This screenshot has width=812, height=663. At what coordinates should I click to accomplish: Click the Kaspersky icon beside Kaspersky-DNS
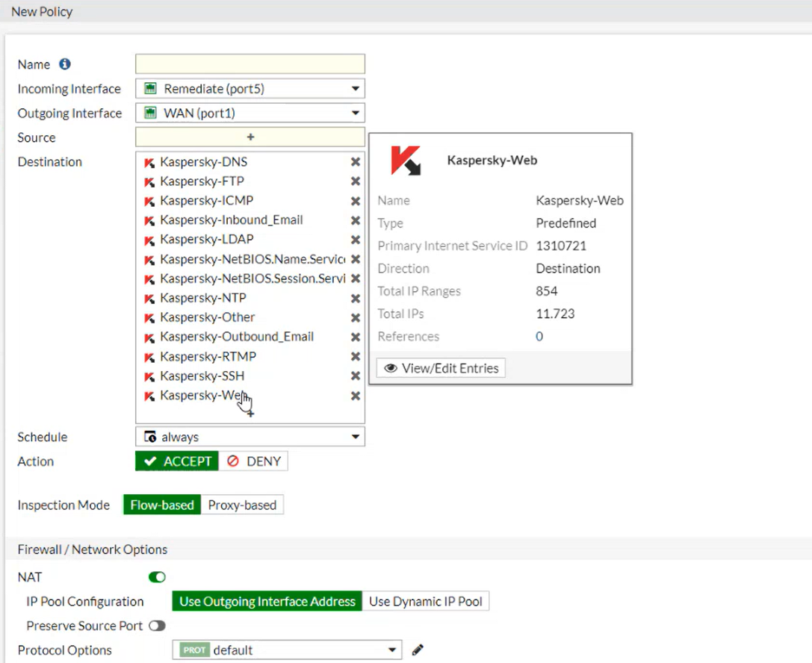[x=149, y=161]
